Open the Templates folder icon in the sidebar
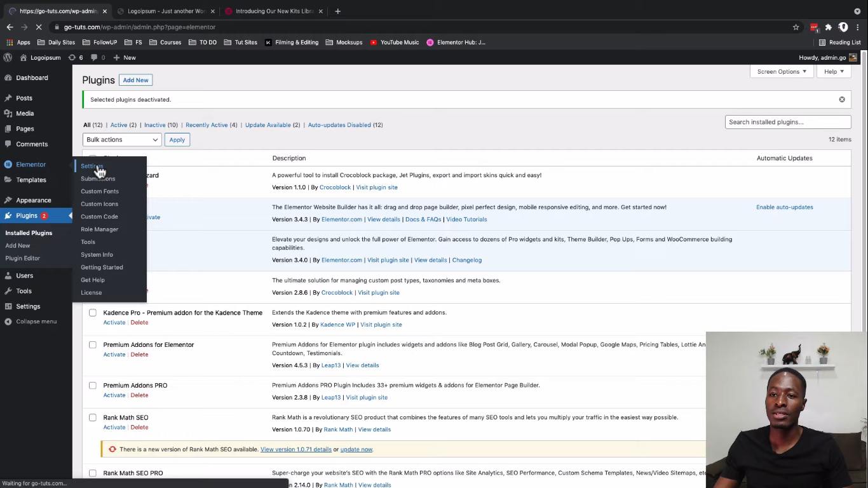 click(x=8, y=180)
